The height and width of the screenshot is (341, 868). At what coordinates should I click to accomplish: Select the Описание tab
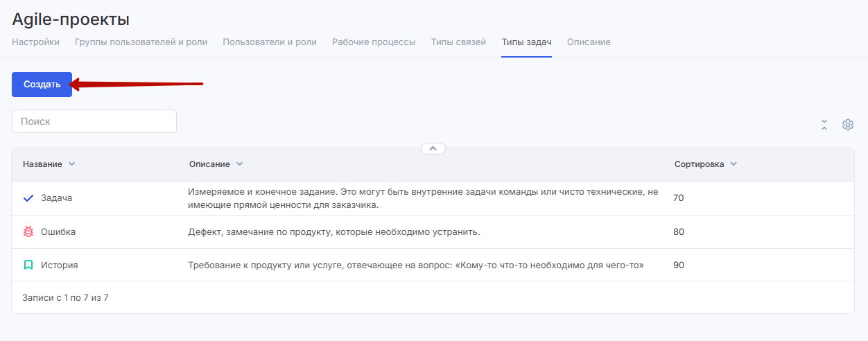coord(588,42)
